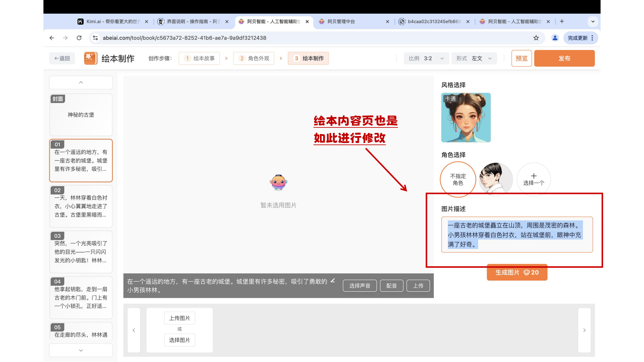644x362 pixels.
Task: Close the 阿贝管理中台 tab
Action: tap(388, 22)
